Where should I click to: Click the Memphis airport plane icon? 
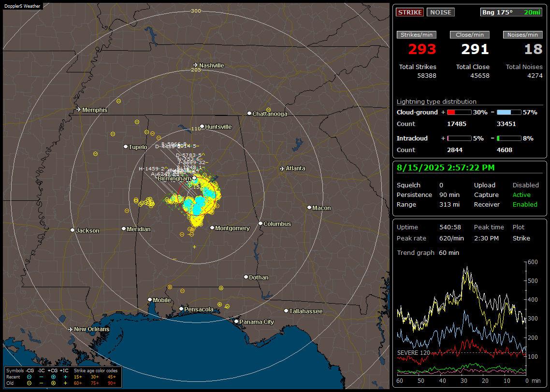(x=79, y=110)
